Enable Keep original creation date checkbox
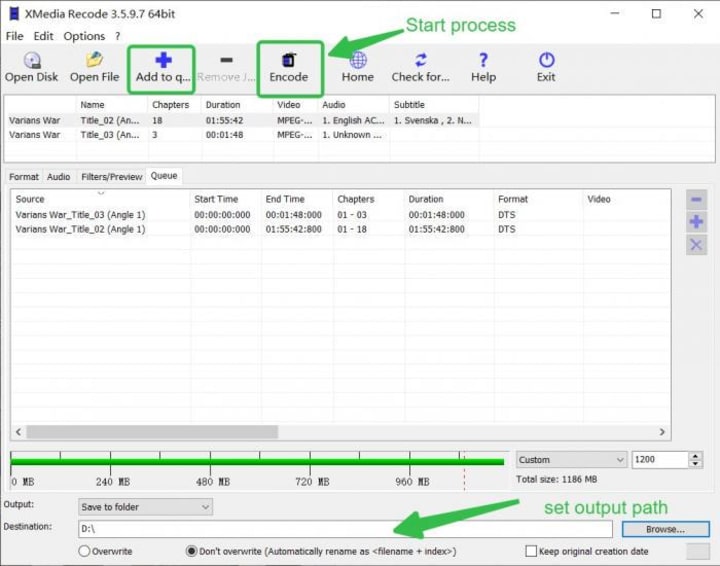Image resolution: width=720 pixels, height=566 pixels. [531, 551]
